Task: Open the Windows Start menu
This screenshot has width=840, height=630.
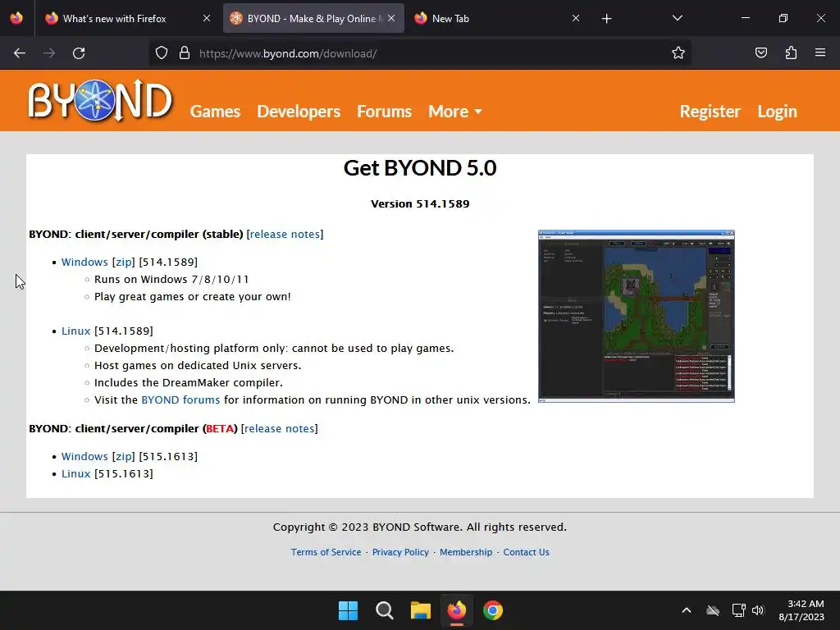Action: (x=348, y=610)
